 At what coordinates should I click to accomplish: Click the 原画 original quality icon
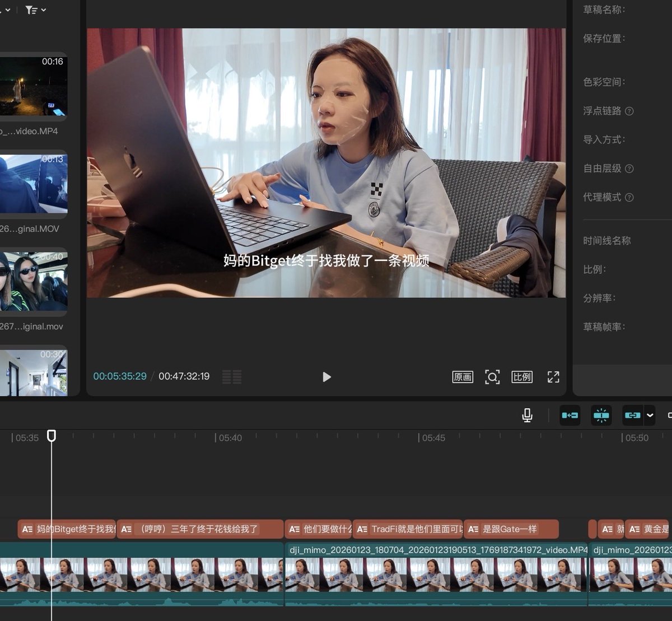point(463,377)
